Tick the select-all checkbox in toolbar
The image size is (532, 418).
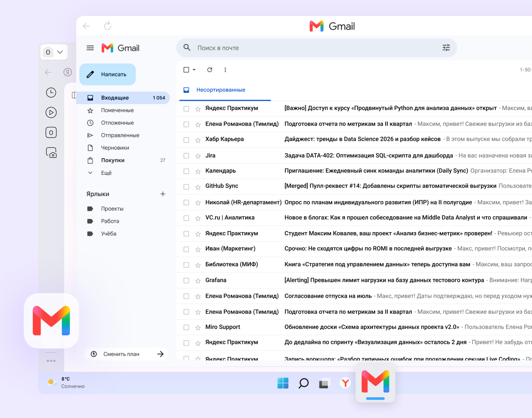click(x=186, y=70)
